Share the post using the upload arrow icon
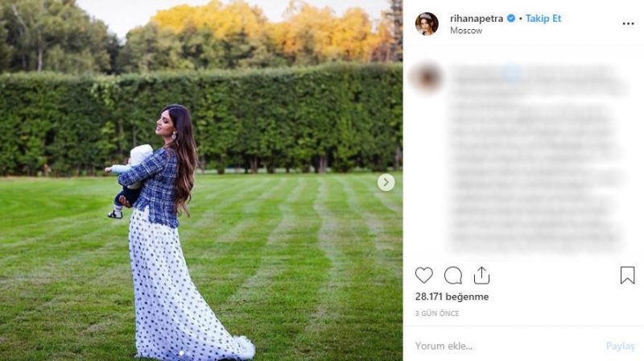The image size is (644, 361). (x=481, y=275)
